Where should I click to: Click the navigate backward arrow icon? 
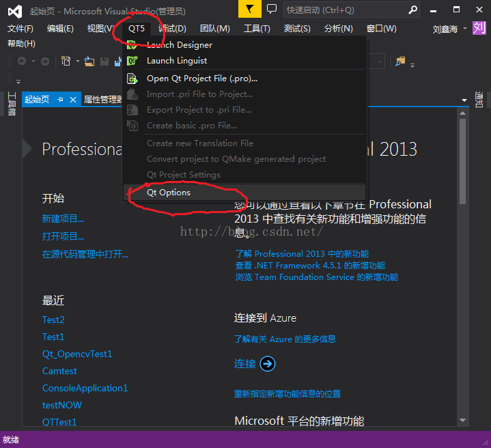coord(22,61)
